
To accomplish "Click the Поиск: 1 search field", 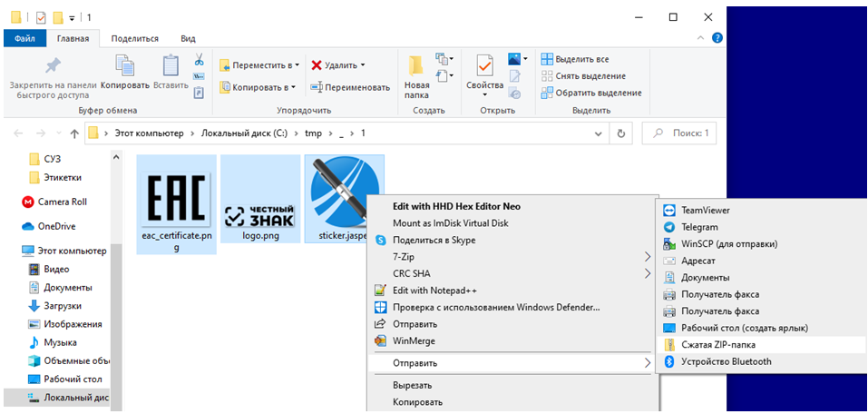I will (x=679, y=133).
